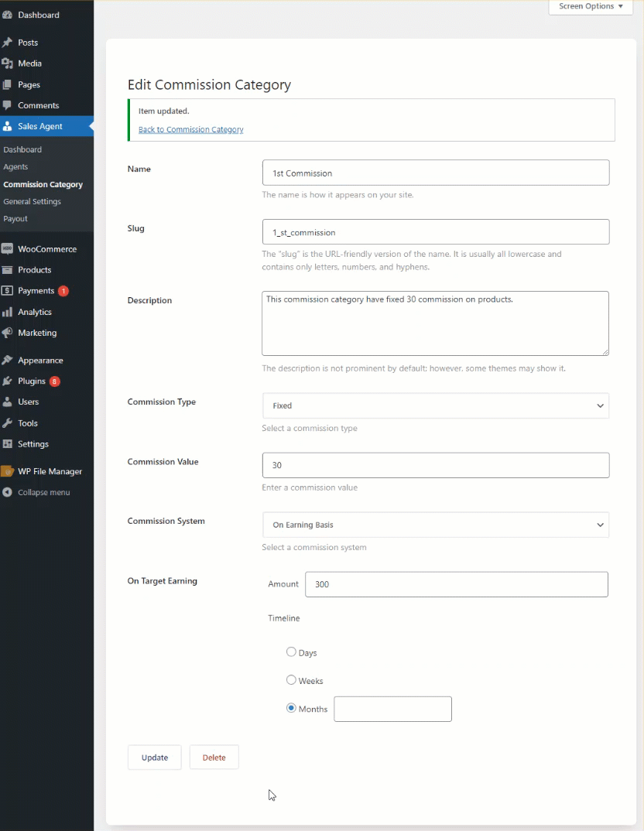This screenshot has height=831, width=644.
Task: Click the Commission Value label
Action: tap(163, 462)
